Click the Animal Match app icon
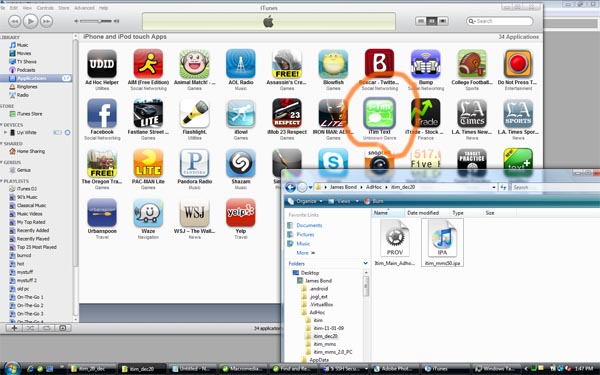This screenshot has width=600, height=375. pos(194,64)
